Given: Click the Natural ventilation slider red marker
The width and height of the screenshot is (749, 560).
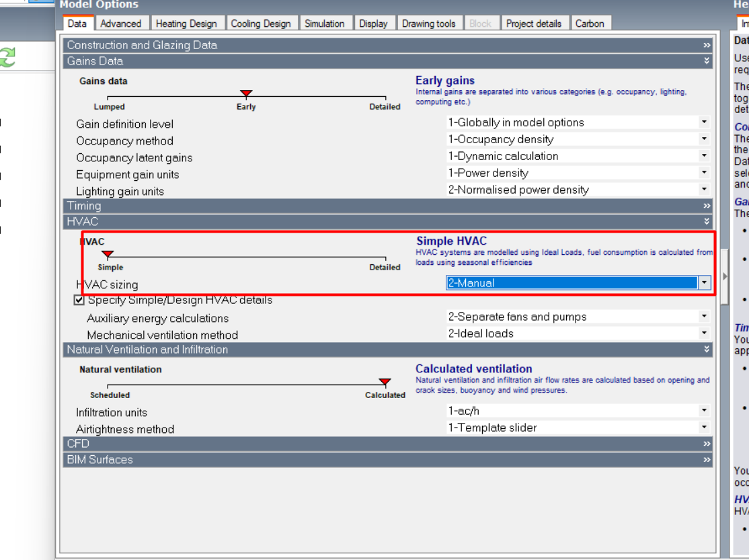Looking at the screenshot, I should click(x=385, y=382).
